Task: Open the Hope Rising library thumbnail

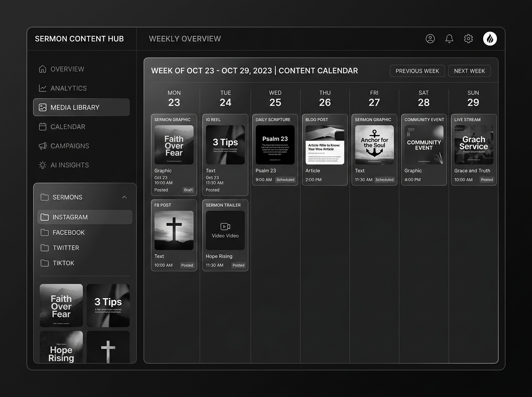Action: [61, 347]
